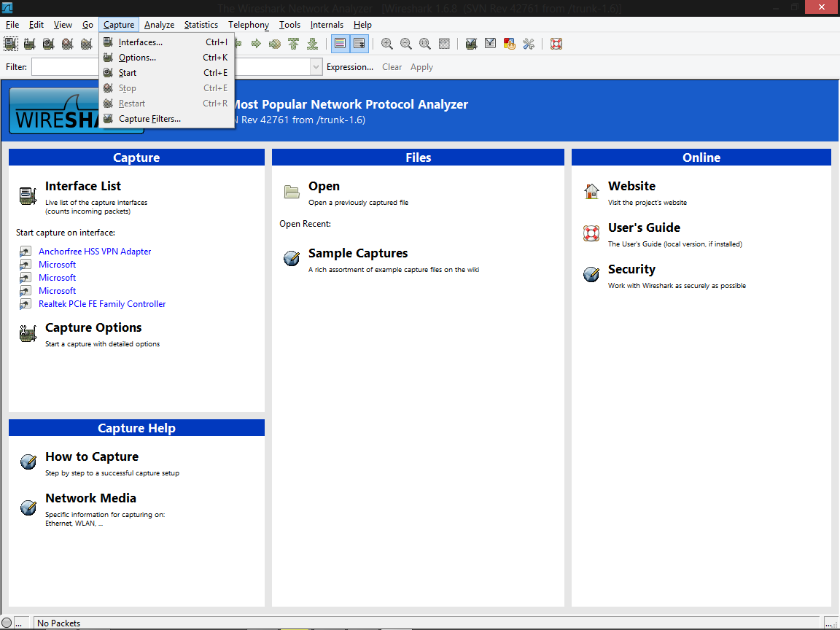The height and width of the screenshot is (630, 840).
Task: Click the Go to last packet icon
Action: (312, 44)
